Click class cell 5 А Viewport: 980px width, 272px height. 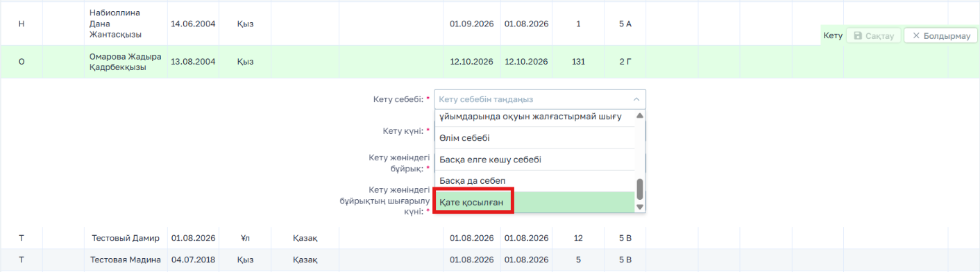point(625,24)
